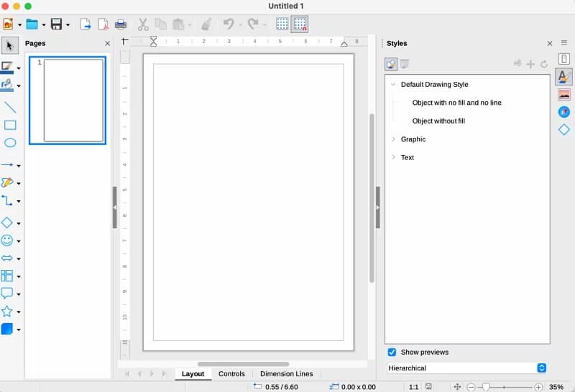This screenshot has width=575, height=392.
Task: Click the 35% zoom percentage value
Action: click(556, 387)
